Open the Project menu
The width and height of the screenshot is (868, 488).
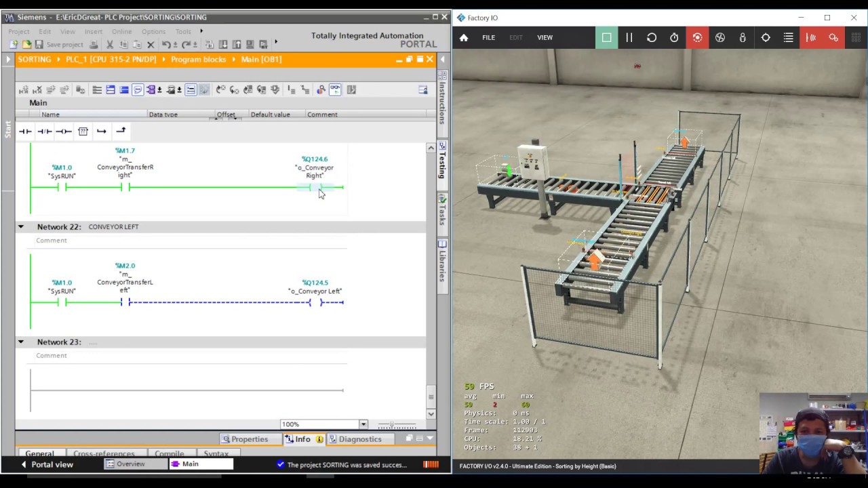[x=18, y=31]
